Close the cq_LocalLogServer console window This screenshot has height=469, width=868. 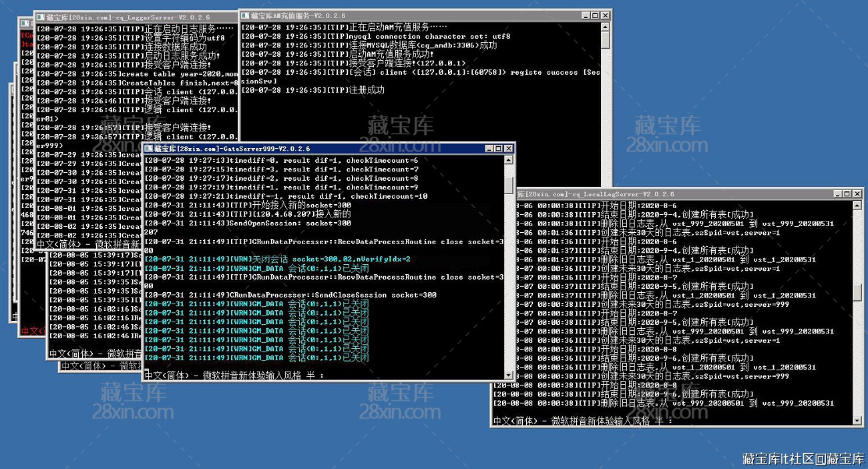[857, 193]
